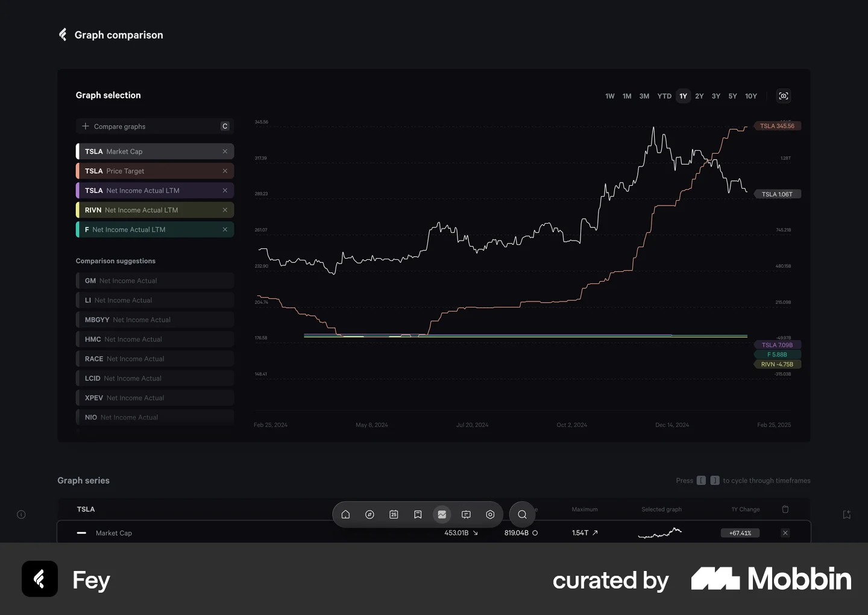Click the F 5.88B chart label

tap(777, 355)
